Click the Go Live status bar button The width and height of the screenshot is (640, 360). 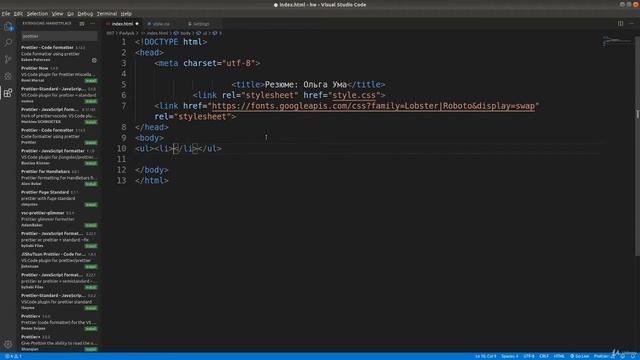point(580,356)
